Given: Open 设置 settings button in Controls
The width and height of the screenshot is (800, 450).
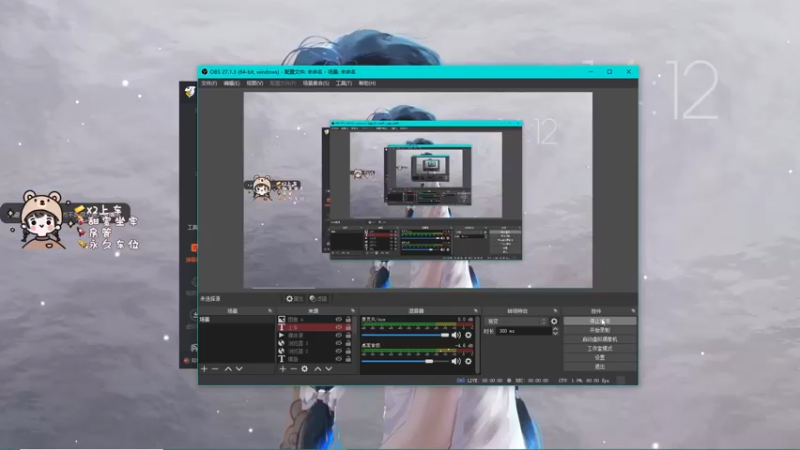Looking at the screenshot, I should pos(599,358).
